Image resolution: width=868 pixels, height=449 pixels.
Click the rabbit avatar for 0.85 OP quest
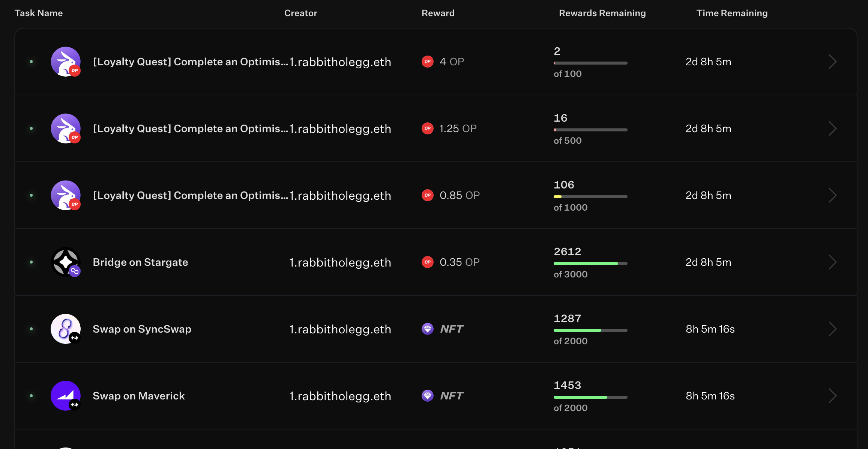(66, 195)
